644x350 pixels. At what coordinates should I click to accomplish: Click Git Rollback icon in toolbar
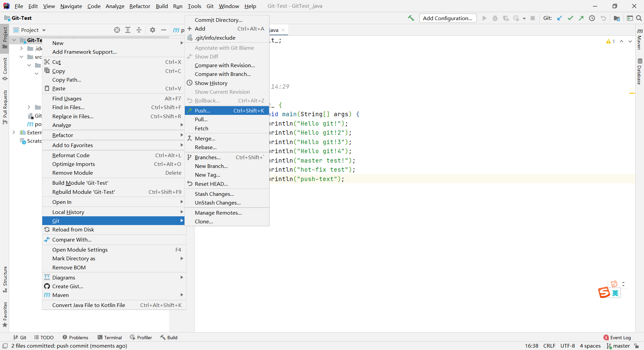coord(603,18)
